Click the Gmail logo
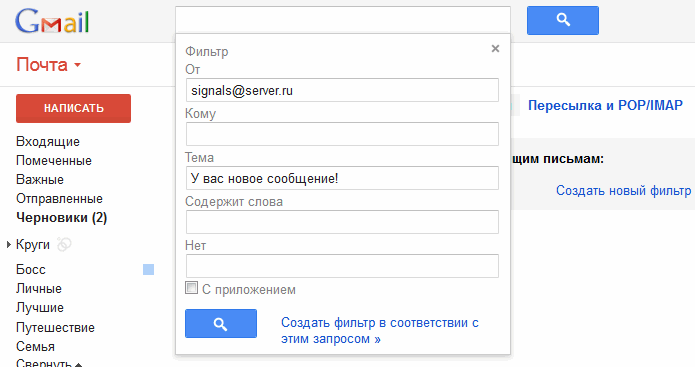The height and width of the screenshot is (367, 695). coord(52,21)
